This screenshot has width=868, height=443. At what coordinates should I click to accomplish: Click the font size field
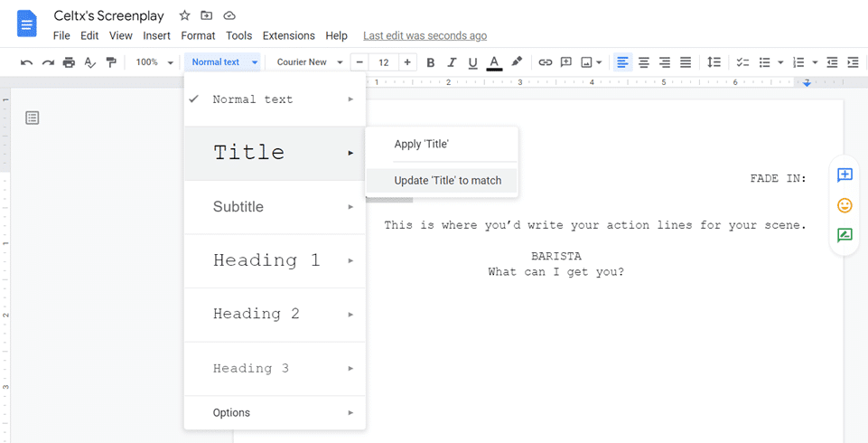[384, 62]
